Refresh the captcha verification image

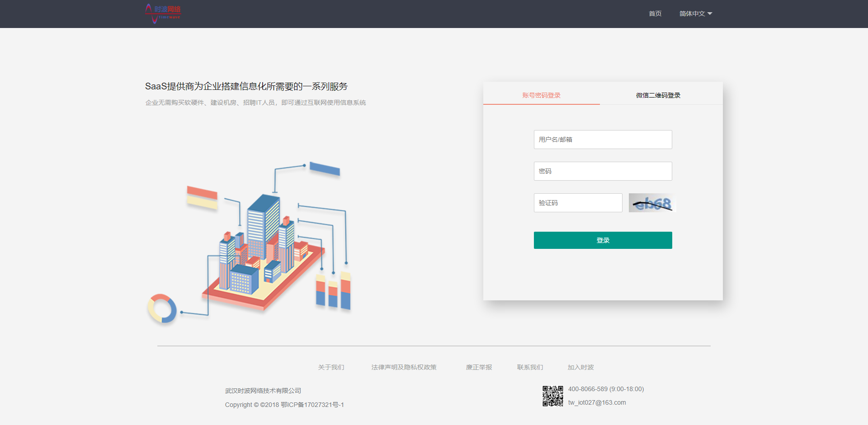point(651,203)
